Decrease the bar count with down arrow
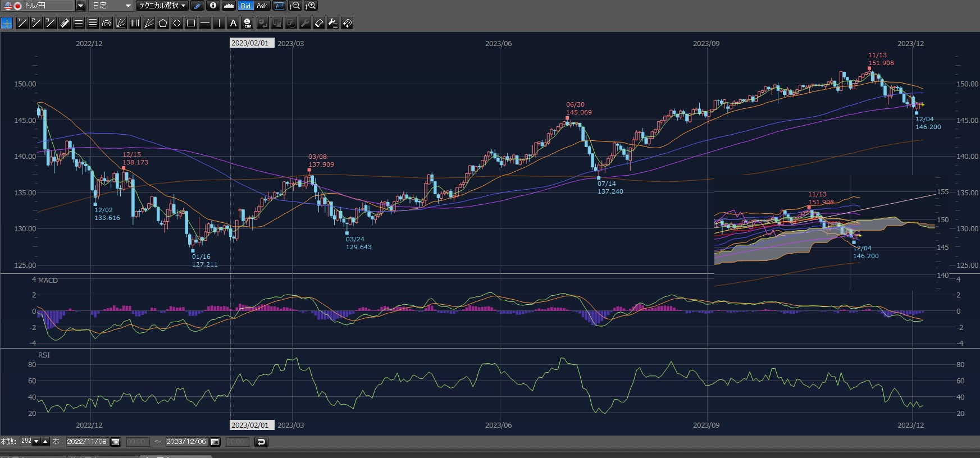This screenshot has height=458, width=980. coord(37,442)
